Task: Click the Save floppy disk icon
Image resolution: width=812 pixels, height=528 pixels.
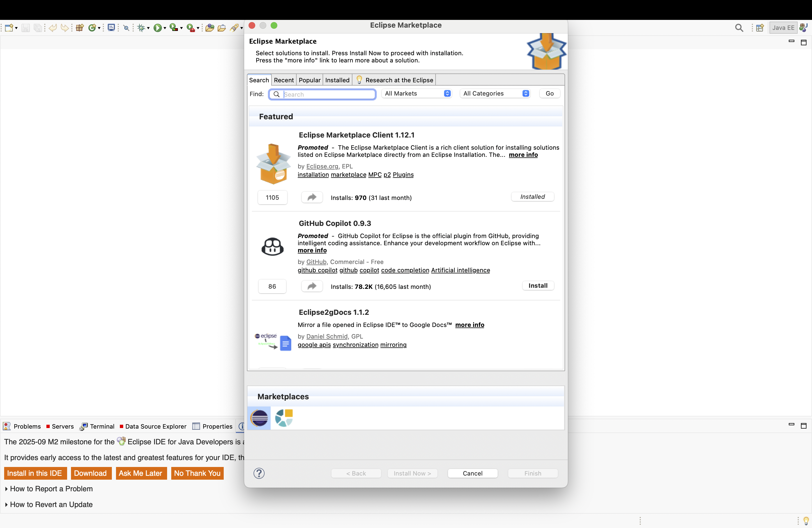Action: pyautogui.click(x=26, y=28)
